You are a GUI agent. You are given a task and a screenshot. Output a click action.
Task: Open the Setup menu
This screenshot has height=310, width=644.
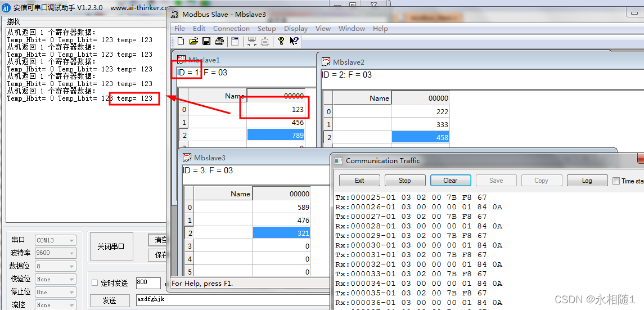[267, 29]
